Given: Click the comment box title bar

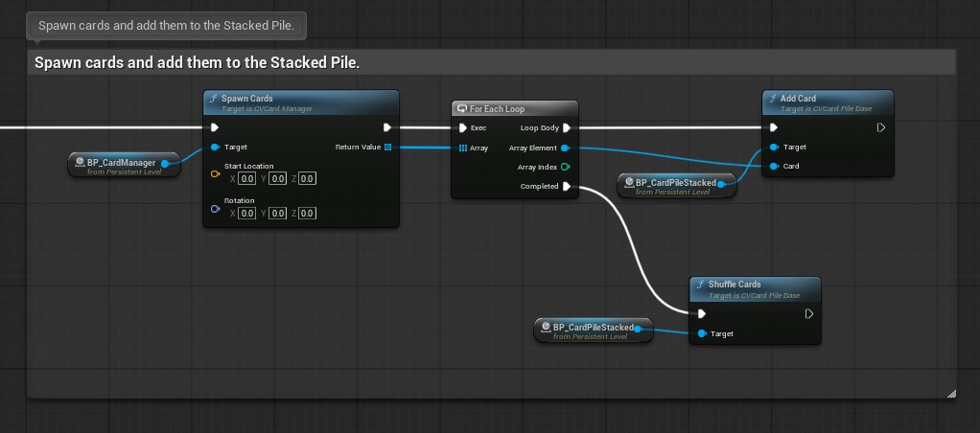Looking at the screenshot, I should click(491, 63).
